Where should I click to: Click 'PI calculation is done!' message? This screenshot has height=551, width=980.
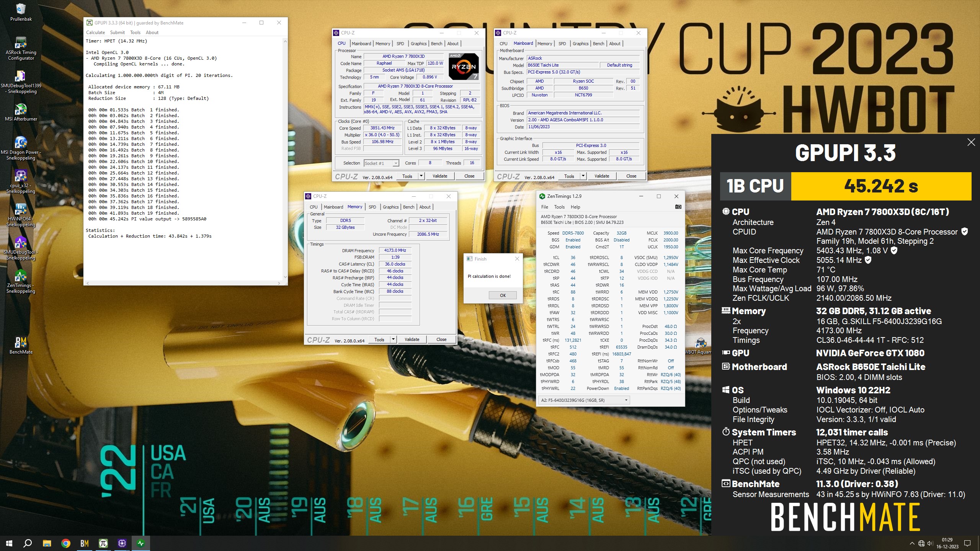[x=489, y=276]
